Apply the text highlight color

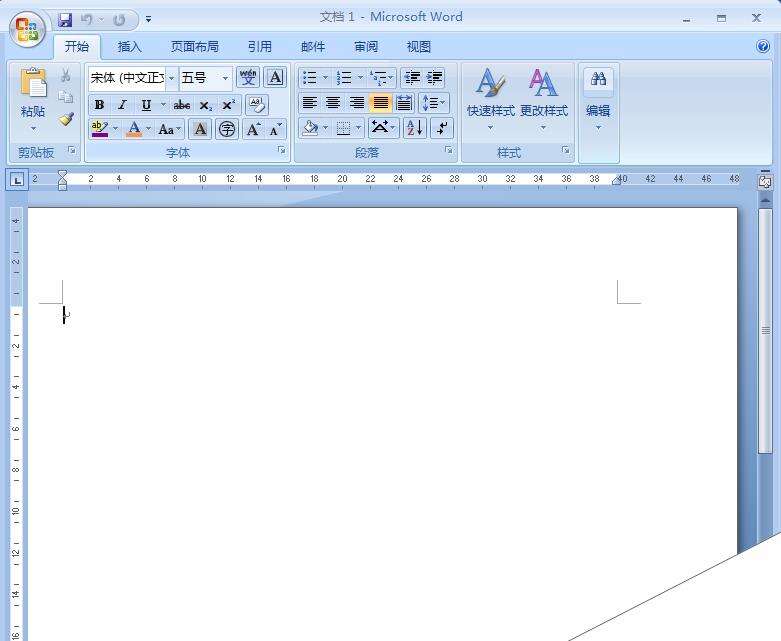coord(100,129)
